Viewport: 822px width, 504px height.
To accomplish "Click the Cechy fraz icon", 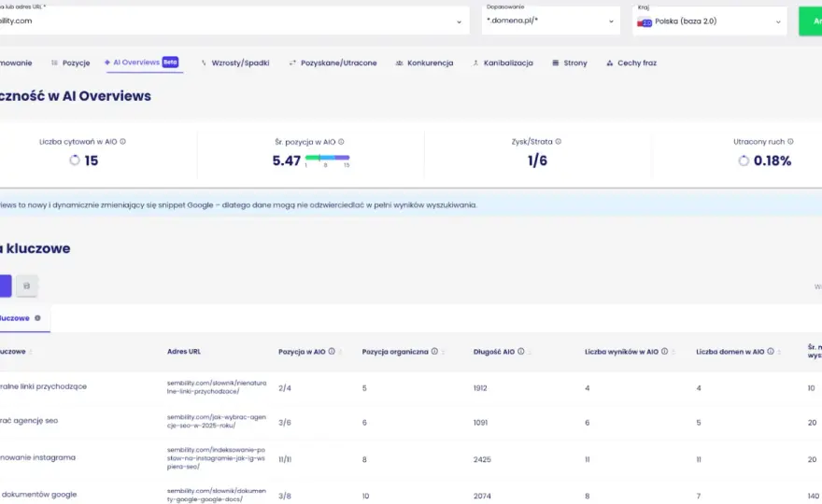I will pyautogui.click(x=609, y=63).
